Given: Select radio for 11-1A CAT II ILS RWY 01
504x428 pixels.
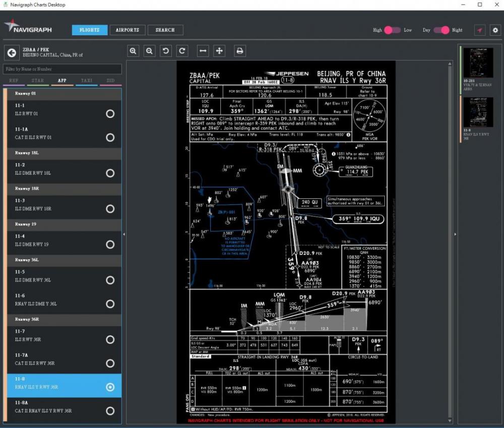Looking at the screenshot, I should [x=110, y=137].
